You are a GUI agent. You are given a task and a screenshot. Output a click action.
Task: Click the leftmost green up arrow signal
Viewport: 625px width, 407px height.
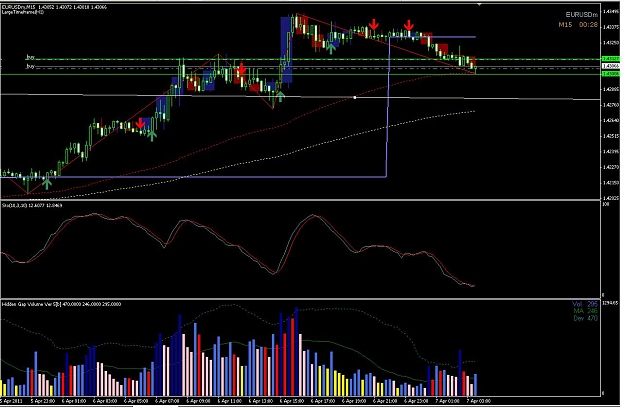point(47,184)
